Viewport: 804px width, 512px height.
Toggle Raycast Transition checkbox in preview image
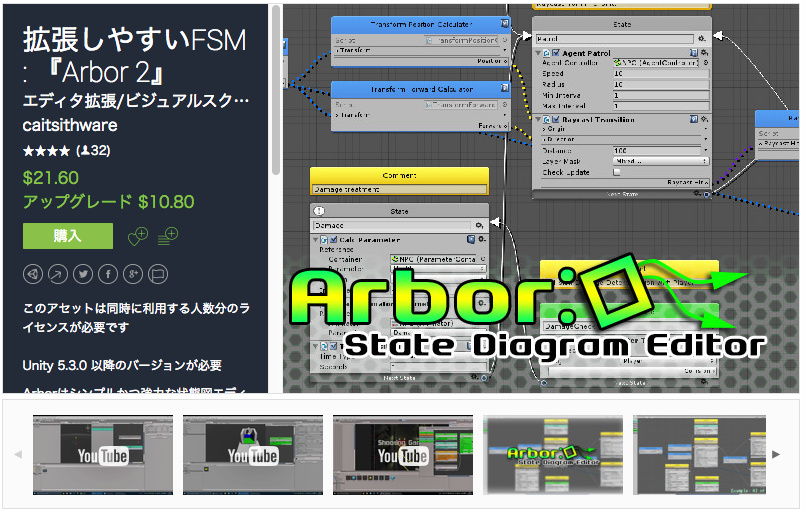click(x=556, y=119)
